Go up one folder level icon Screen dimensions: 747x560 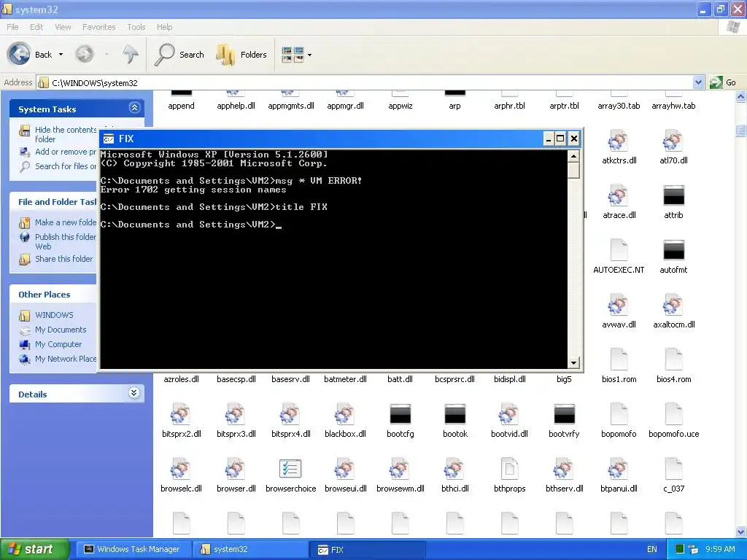(130, 54)
